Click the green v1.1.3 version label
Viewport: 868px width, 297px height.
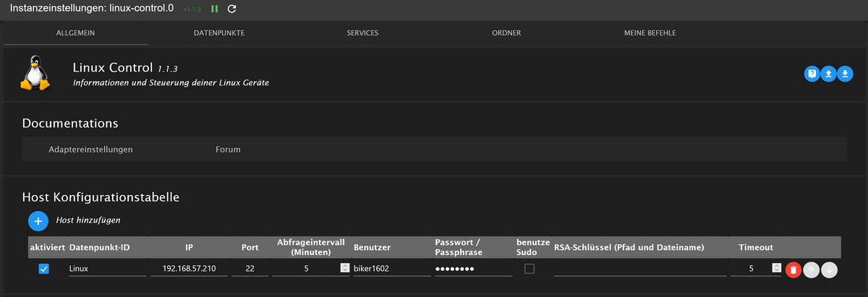tap(192, 10)
